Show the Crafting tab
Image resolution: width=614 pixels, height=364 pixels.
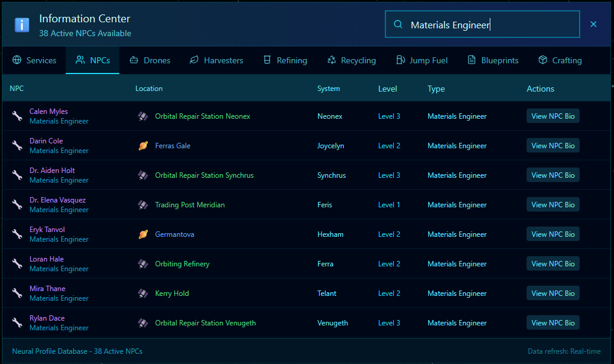point(559,60)
